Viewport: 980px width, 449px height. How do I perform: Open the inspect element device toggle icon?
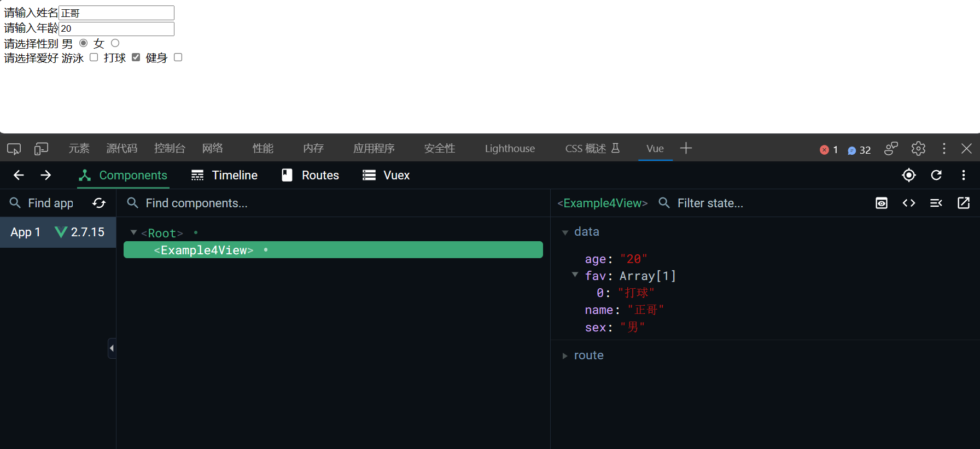click(41, 149)
